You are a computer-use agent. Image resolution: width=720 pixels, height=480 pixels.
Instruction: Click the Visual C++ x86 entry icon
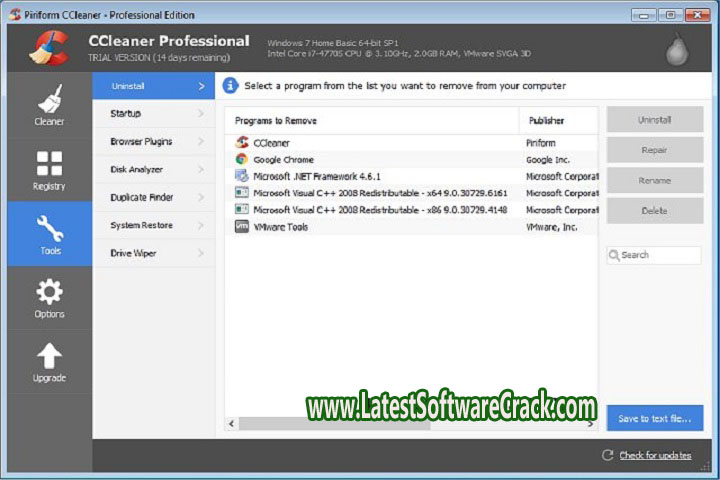click(x=242, y=209)
